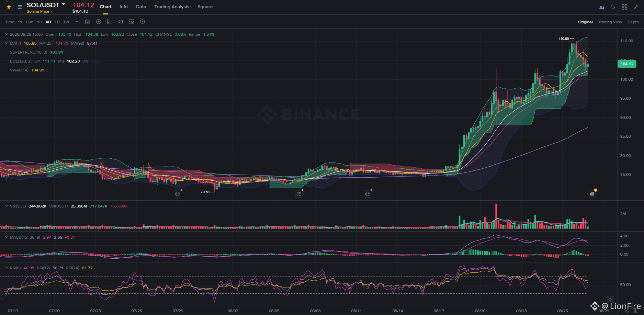Open the news event marker near 08/11
Screen dimensions: 644x315
click(368, 194)
